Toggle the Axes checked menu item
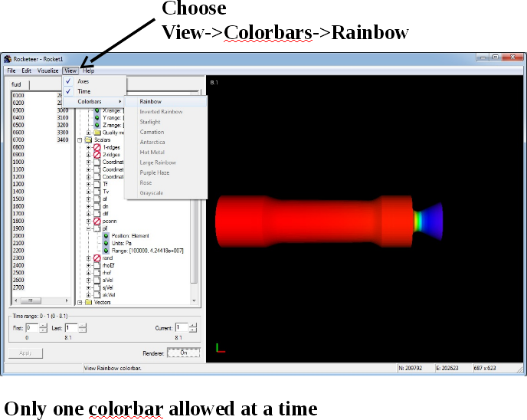Viewport: 527px width, 420px height. pyautogui.click(x=94, y=81)
